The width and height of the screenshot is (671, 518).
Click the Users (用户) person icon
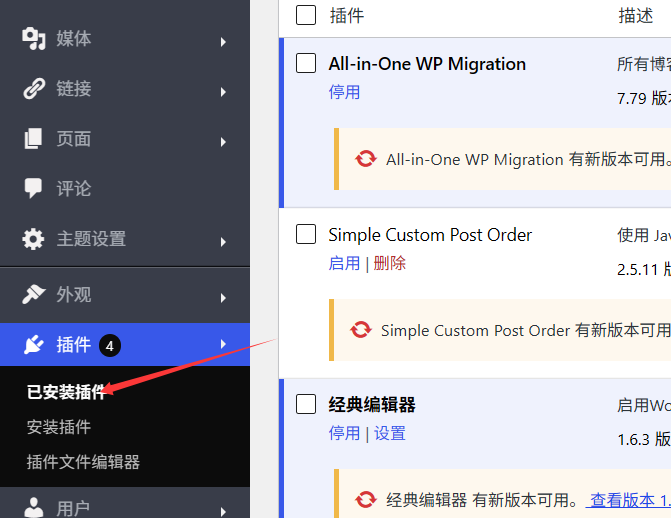[x=33, y=508]
